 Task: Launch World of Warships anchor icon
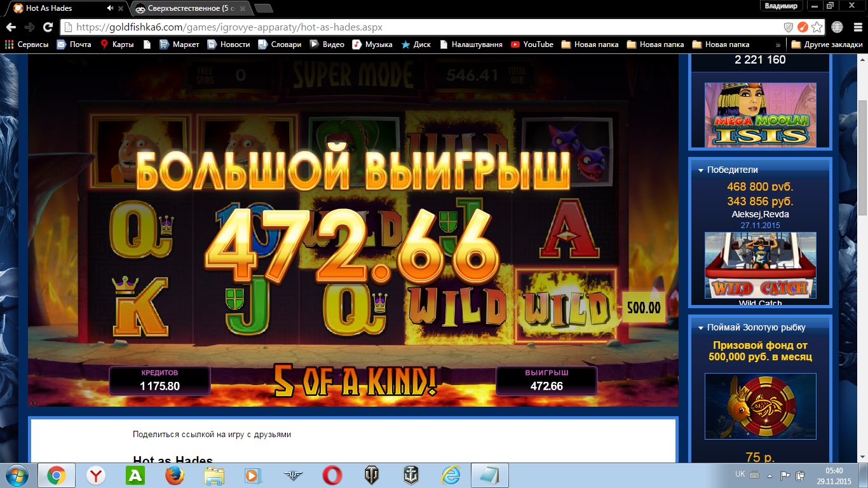411,475
